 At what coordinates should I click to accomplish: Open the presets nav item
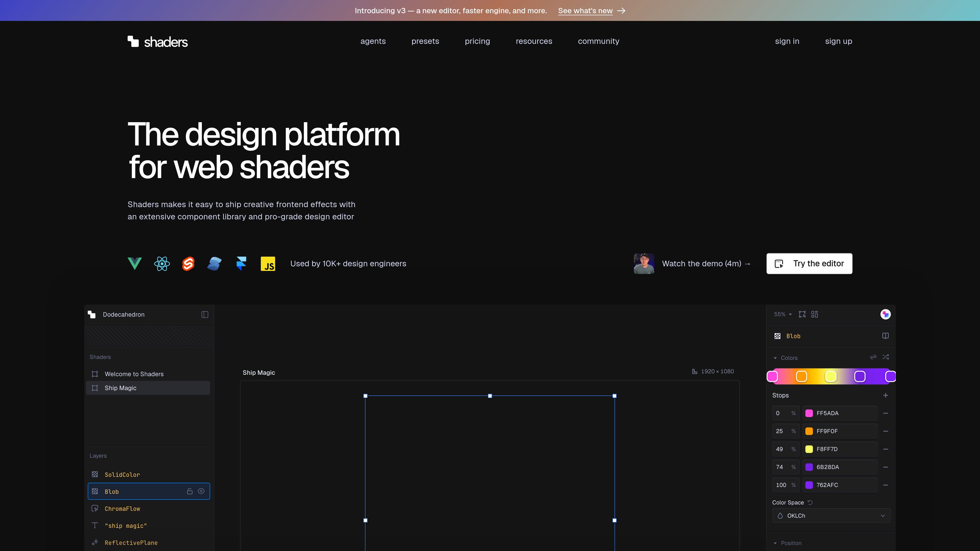pyautogui.click(x=425, y=41)
